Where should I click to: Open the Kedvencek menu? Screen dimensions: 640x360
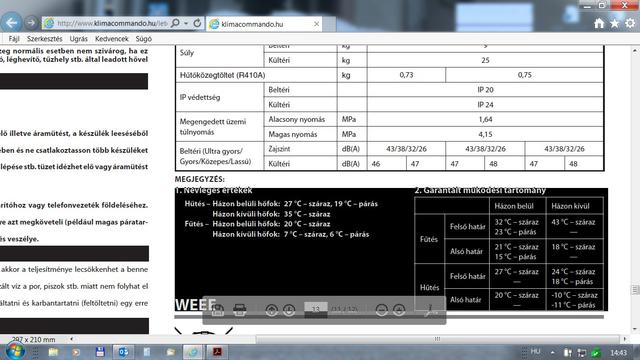point(111,39)
